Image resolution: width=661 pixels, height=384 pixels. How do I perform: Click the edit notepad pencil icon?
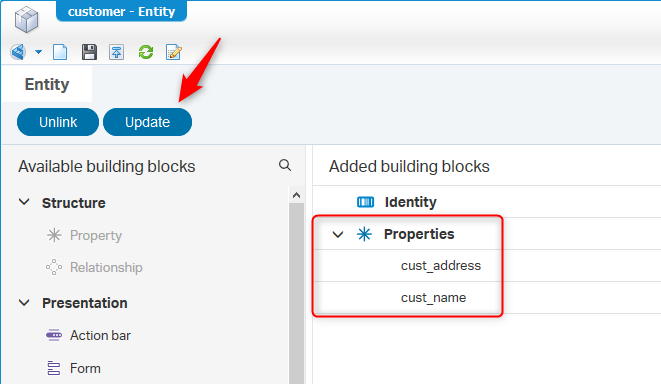[x=174, y=52]
